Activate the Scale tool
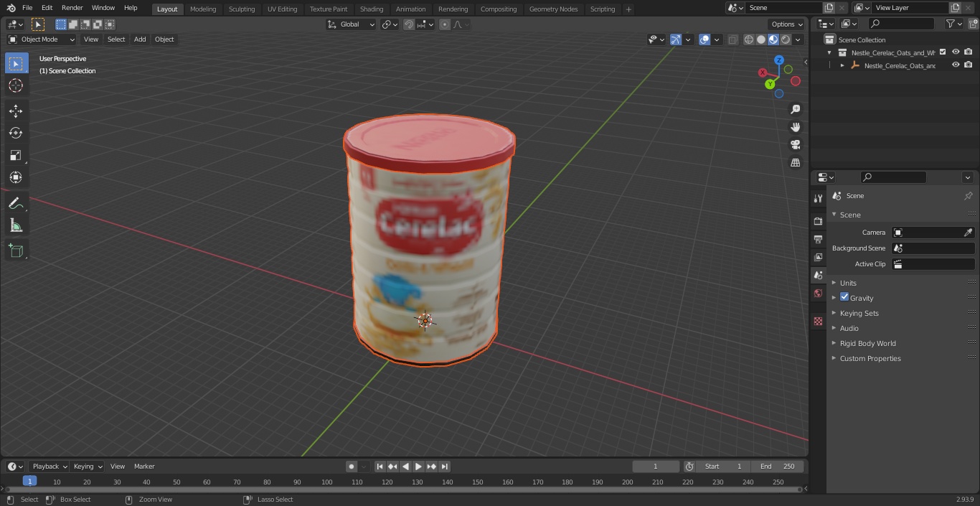Image resolution: width=980 pixels, height=506 pixels. [16, 155]
